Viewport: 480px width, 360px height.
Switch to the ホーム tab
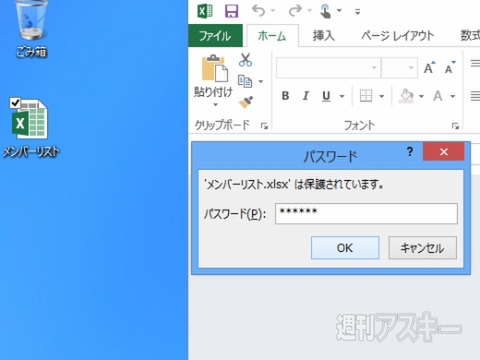tap(272, 36)
